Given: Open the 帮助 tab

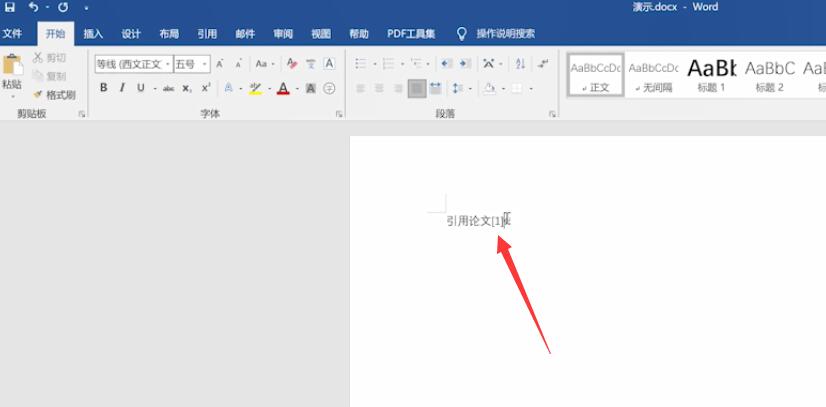Looking at the screenshot, I should point(359,34).
